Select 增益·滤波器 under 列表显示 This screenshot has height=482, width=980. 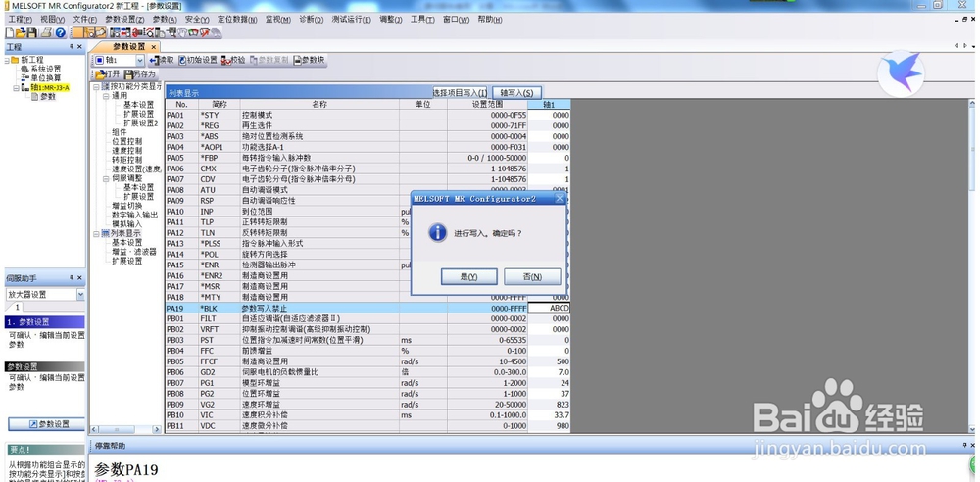tap(133, 252)
